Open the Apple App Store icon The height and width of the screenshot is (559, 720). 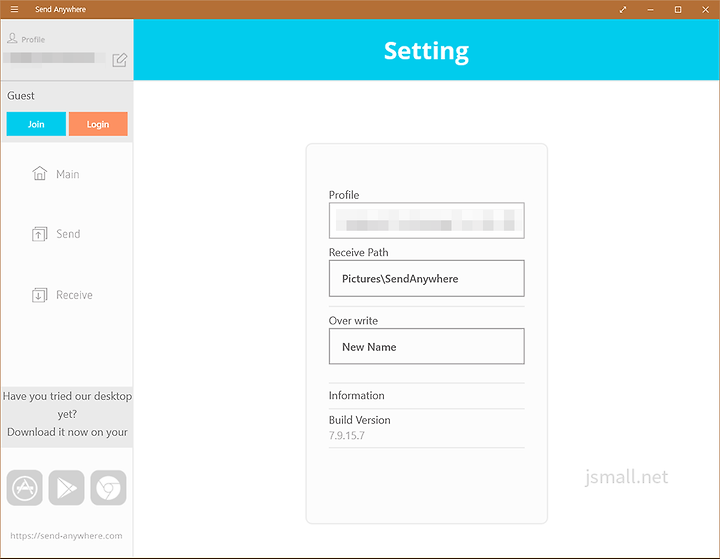(x=25, y=487)
